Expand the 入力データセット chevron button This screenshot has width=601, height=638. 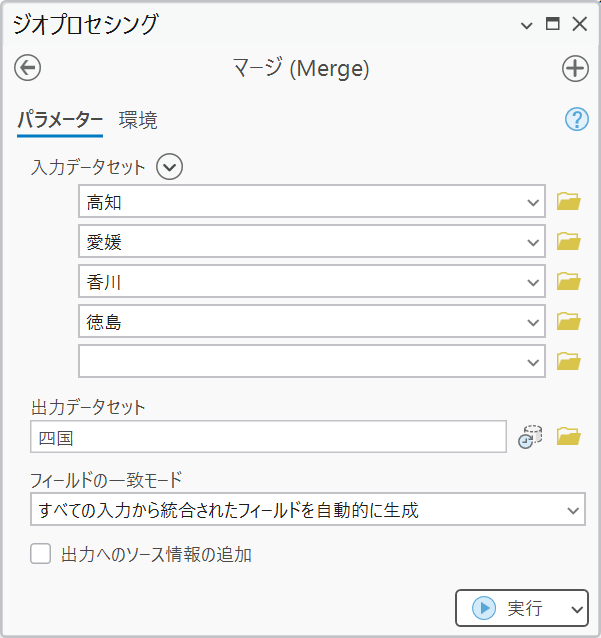coord(170,167)
